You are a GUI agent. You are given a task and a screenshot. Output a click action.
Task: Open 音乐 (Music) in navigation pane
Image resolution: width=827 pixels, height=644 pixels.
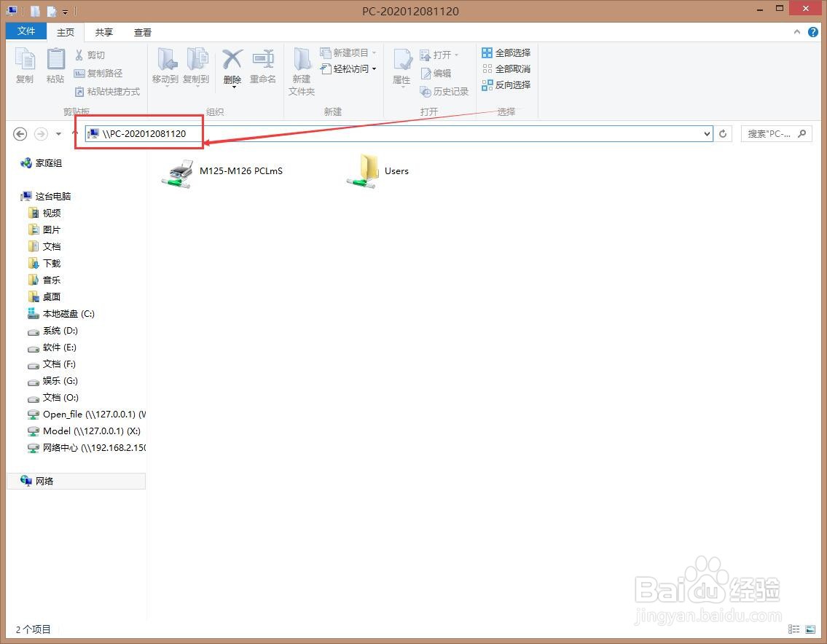[44, 280]
